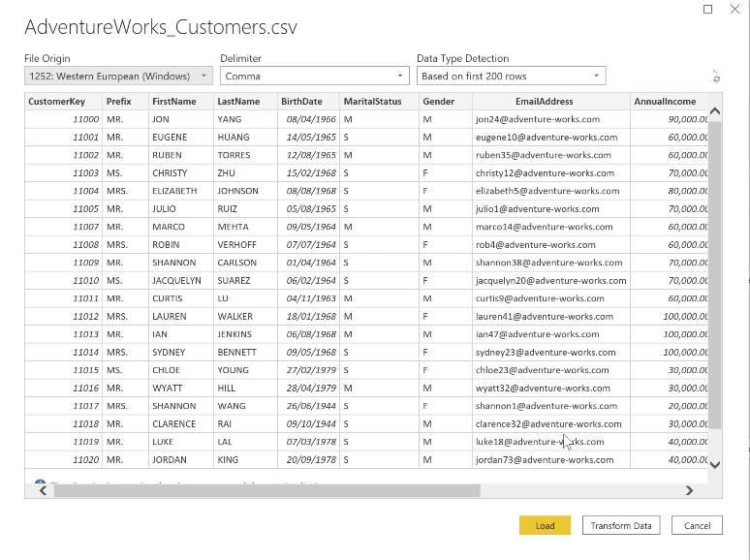Select the LastName column header
Viewport: 750px width, 560px height.
pyautogui.click(x=245, y=102)
